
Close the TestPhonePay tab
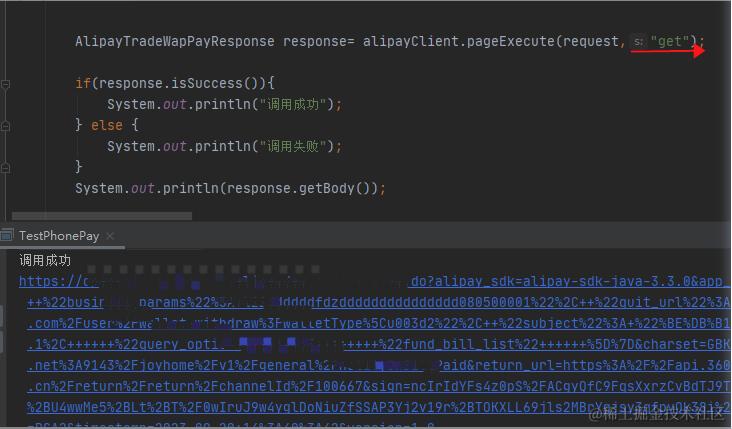tap(110, 236)
